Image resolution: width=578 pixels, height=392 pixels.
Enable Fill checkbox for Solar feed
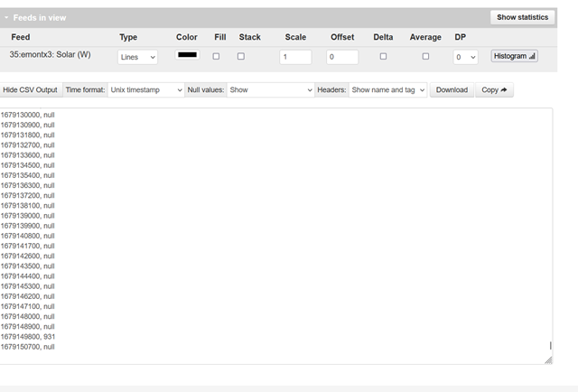click(216, 56)
